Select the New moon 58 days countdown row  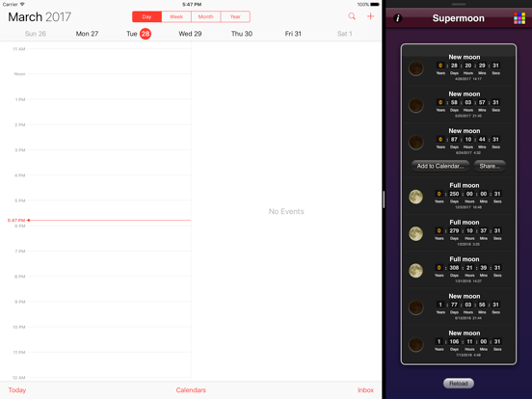click(x=459, y=105)
